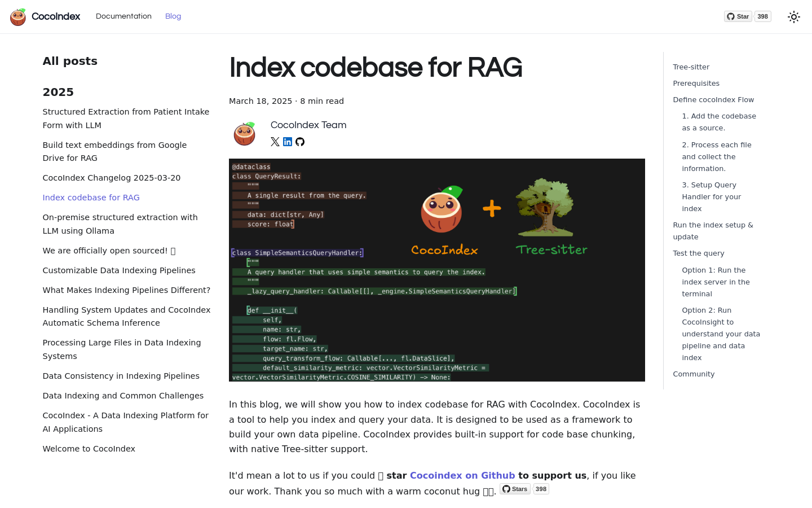Open the CocoIndex Team author link
Viewport: 812px width, 508px height.
tap(308, 125)
